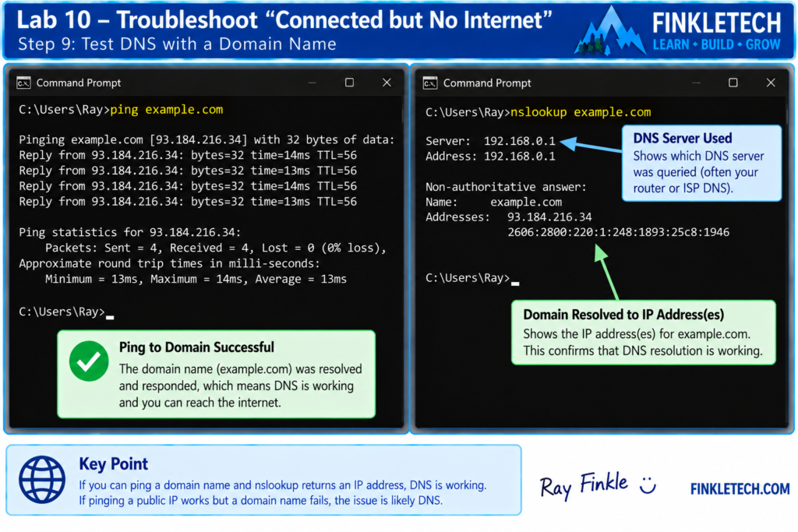Click the IPv6 address 2606:2800:220:1:248:1893:25c8:1946
Screen dimensions: 798x532
[618, 232]
